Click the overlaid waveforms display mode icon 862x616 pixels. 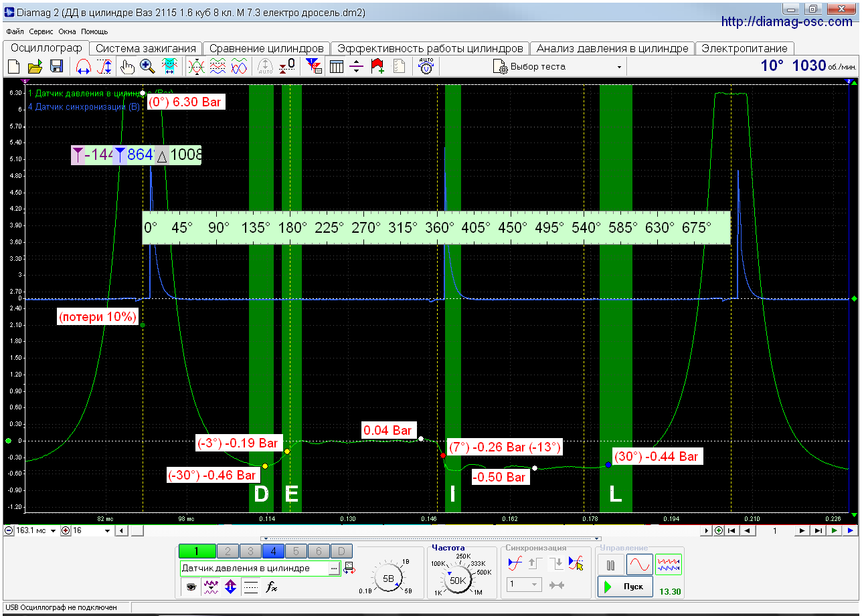coord(196,66)
